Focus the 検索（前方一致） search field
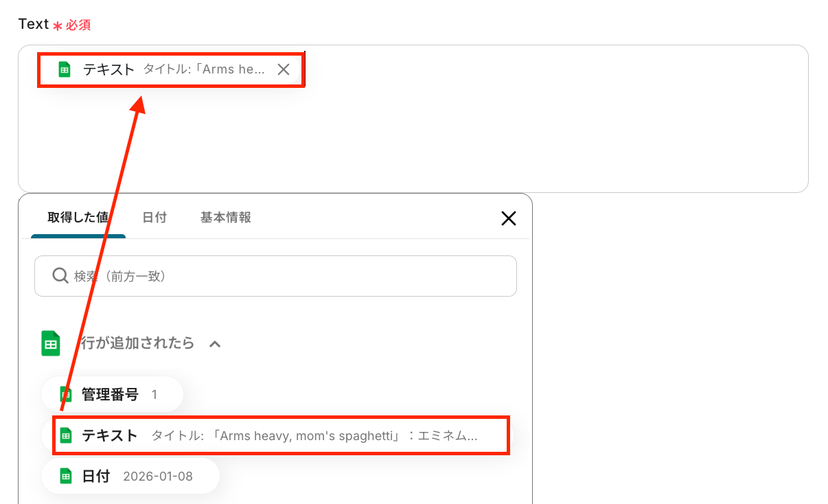Viewport: 828px width, 504px height. [x=275, y=276]
